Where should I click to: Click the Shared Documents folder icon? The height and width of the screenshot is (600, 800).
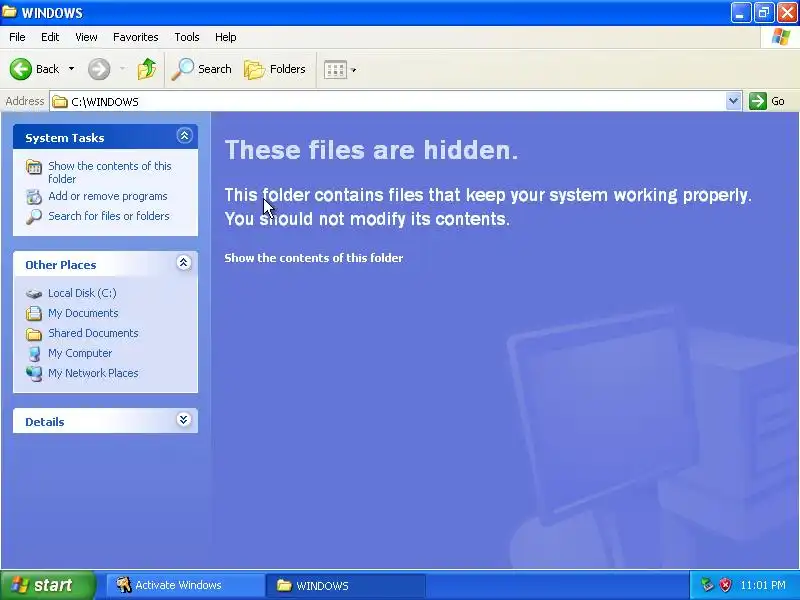click(x=34, y=334)
